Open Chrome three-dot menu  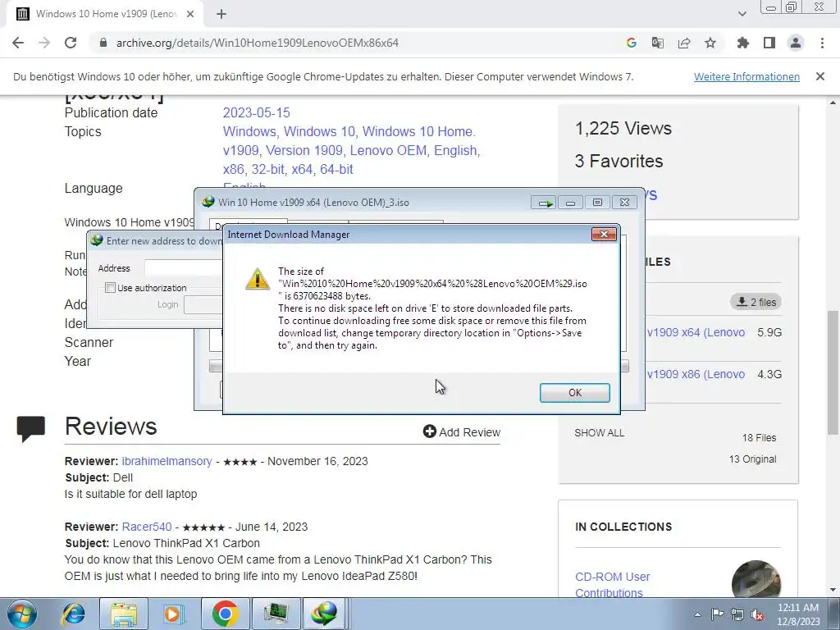tap(822, 43)
